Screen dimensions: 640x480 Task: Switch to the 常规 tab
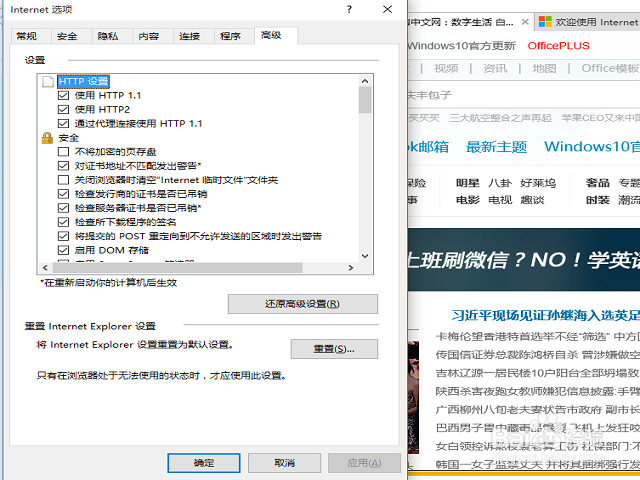27,36
